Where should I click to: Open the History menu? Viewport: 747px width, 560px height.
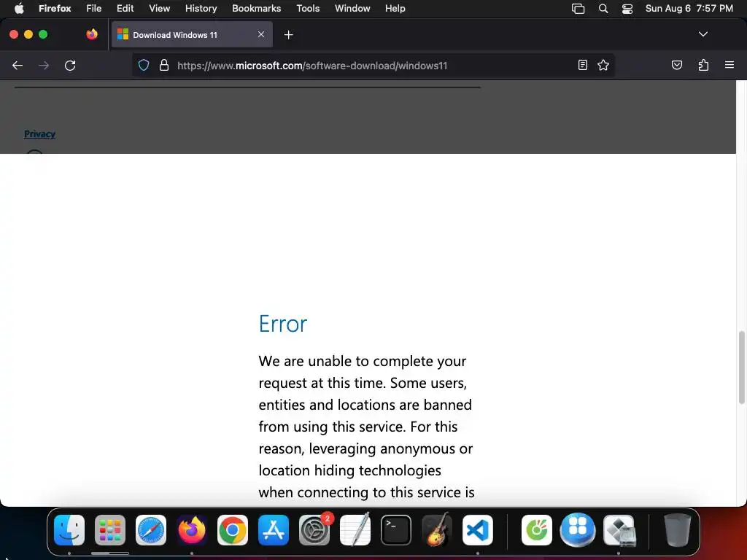201,9
